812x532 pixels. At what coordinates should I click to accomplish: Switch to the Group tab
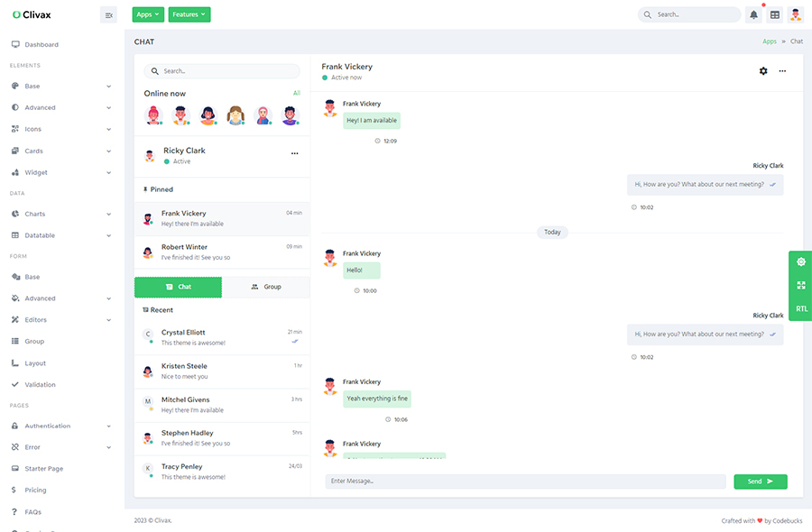coord(266,287)
